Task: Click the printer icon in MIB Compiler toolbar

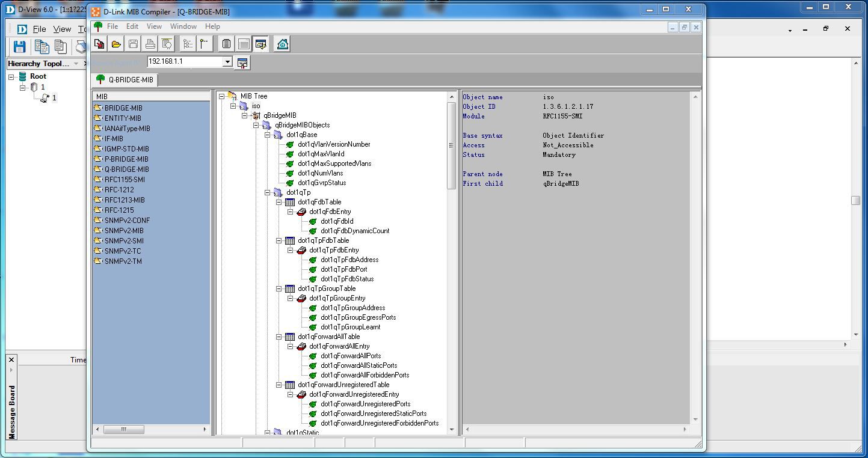Action: 150,44
